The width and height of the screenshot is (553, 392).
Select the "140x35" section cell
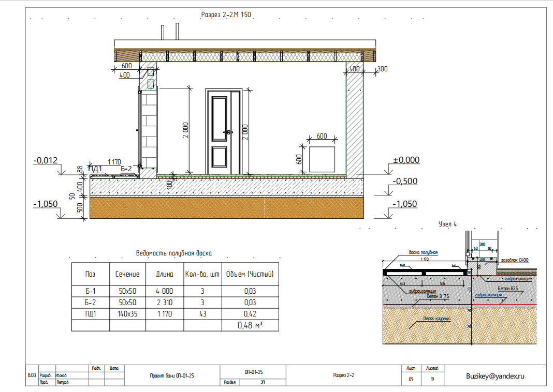tap(127, 314)
